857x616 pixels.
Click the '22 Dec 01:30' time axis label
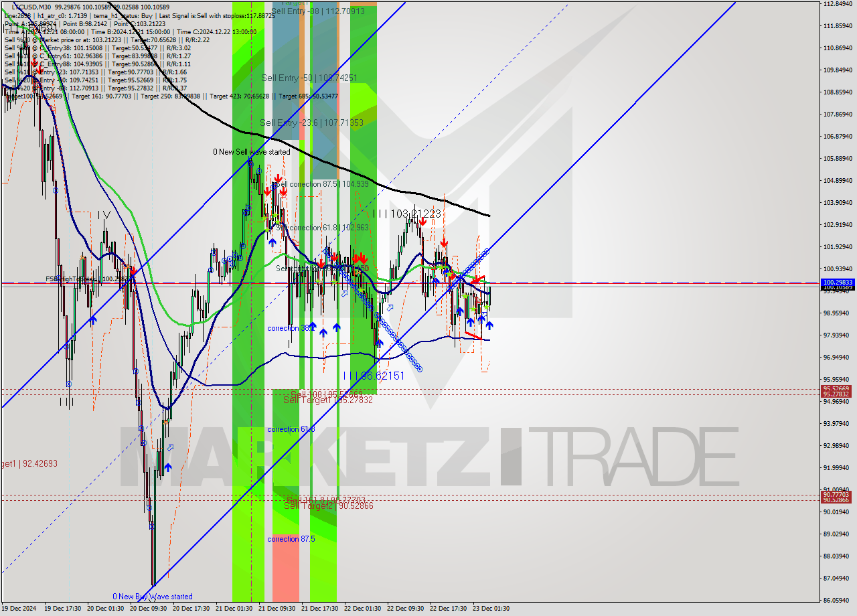click(362, 609)
